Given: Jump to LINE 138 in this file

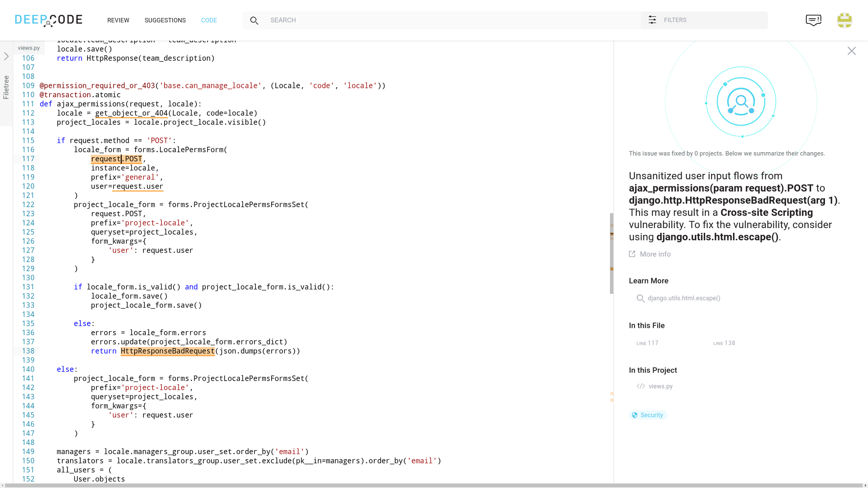Looking at the screenshot, I should (x=724, y=343).
